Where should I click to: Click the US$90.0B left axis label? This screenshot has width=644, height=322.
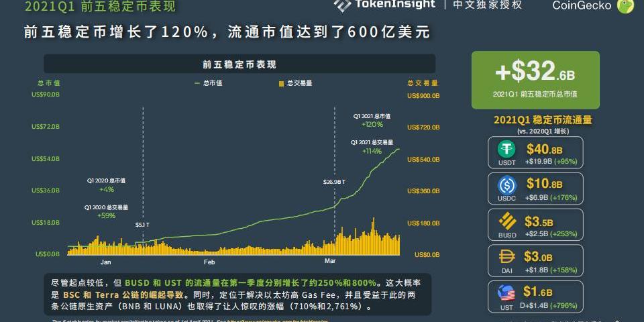tap(46, 95)
